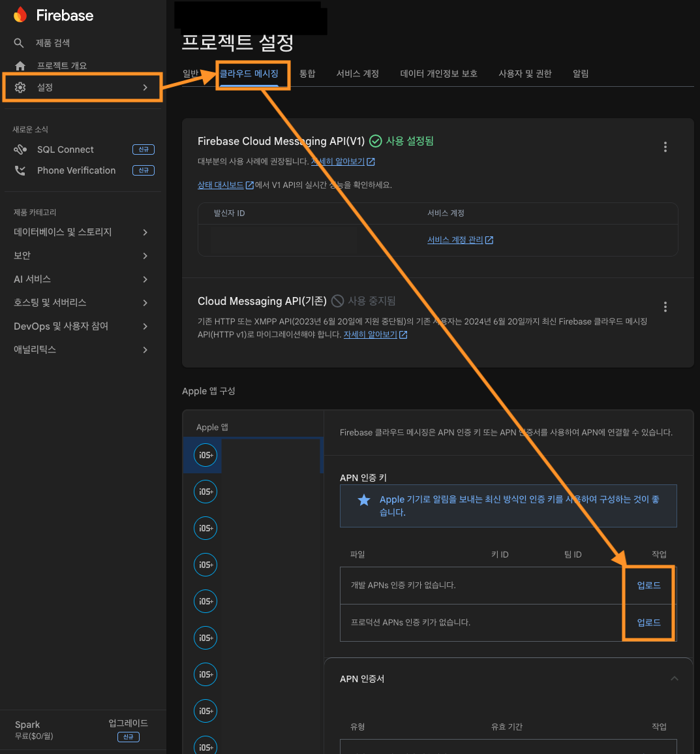Expand the 보안 category

(145, 256)
